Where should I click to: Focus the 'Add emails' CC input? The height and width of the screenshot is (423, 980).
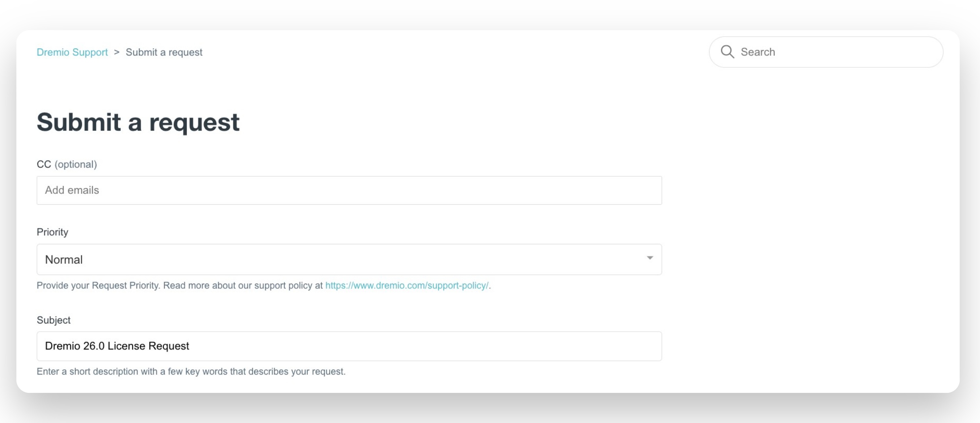click(x=349, y=190)
